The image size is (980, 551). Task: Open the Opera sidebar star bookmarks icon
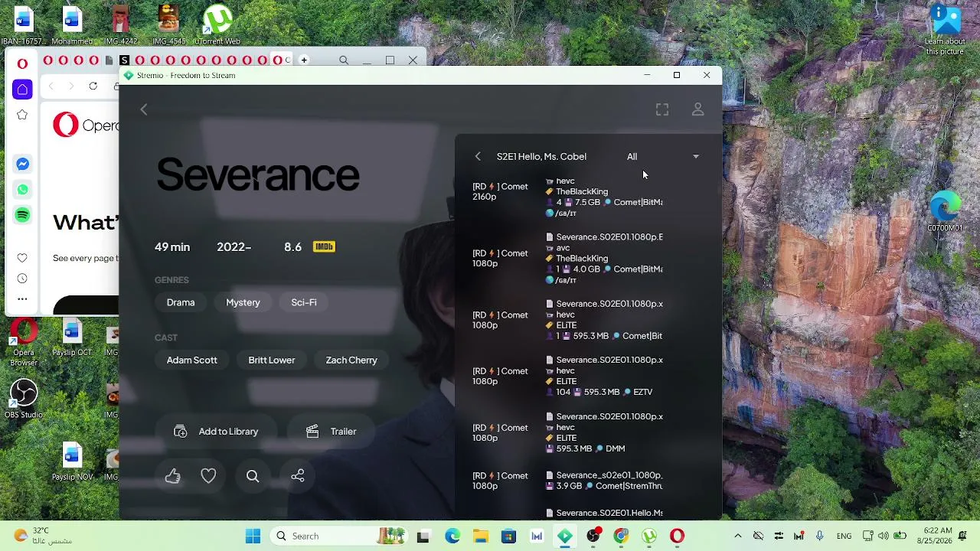22,115
